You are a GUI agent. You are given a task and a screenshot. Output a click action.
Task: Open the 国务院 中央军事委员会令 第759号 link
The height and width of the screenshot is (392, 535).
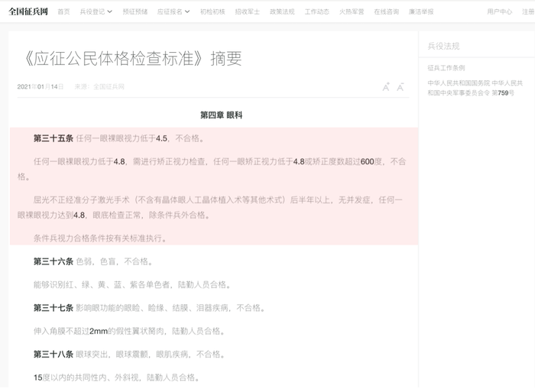[475, 88]
